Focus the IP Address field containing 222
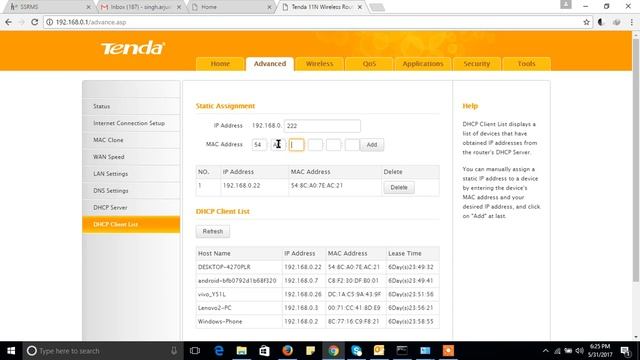 pos(322,126)
